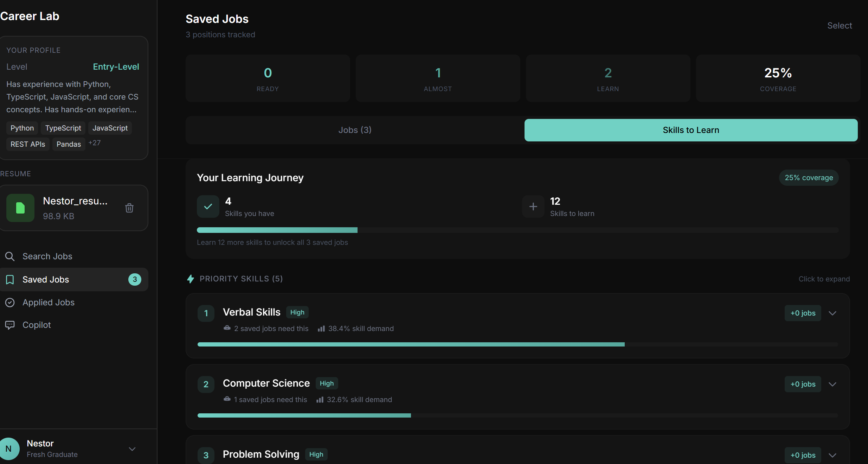
Task: Click the checkmark icon by Skills you have
Action: point(208,206)
